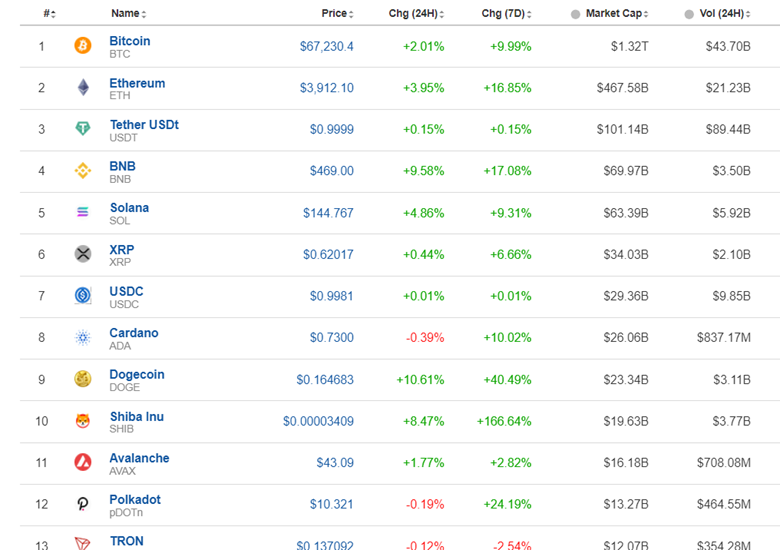Open the TRON coin link
Viewport: 780px width, 550px height.
pyautogui.click(x=126, y=541)
